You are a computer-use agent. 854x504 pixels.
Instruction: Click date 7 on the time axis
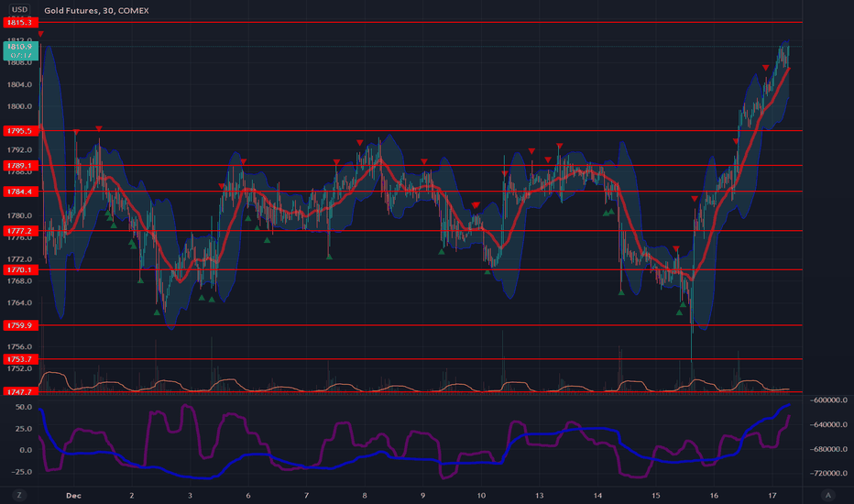307,495
